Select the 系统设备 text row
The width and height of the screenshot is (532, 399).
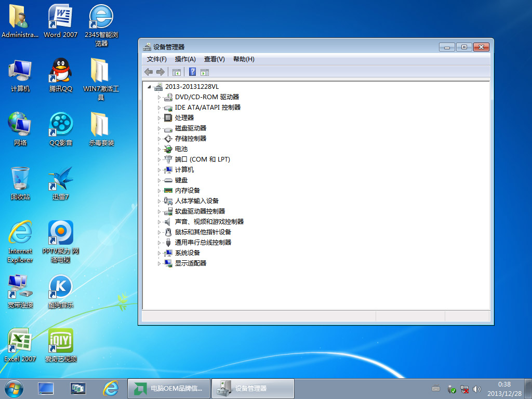pos(187,253)
